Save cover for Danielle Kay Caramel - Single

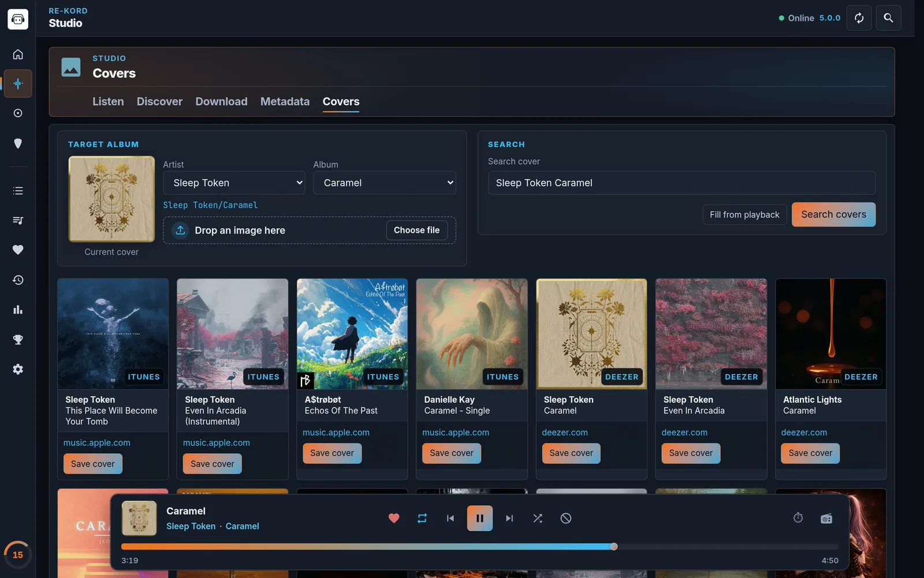click(x=452, y=453)
